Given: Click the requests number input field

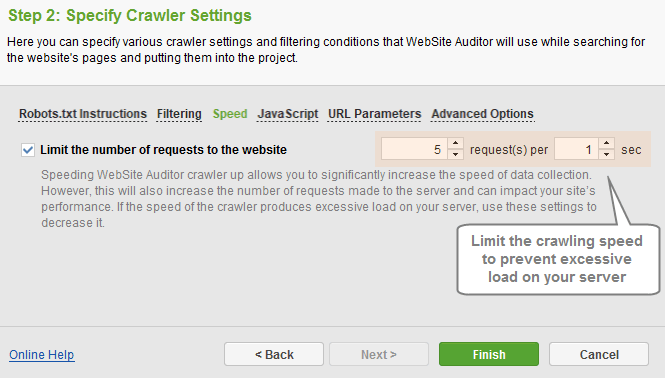Looking at the screenshot, I should 414,149.
